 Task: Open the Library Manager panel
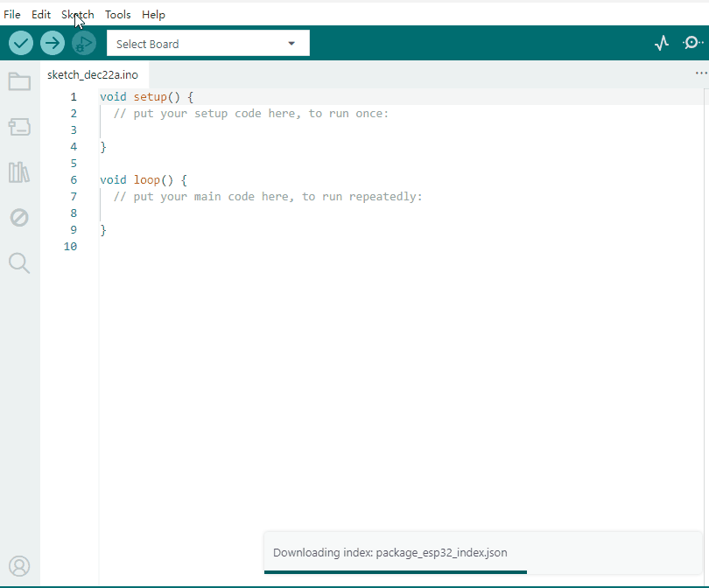(x=19, y=172)
